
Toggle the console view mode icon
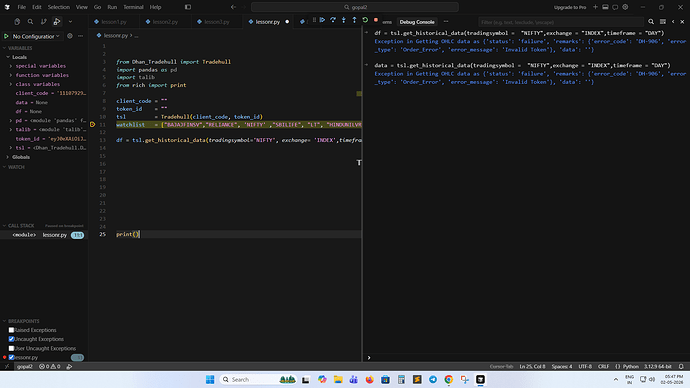point(663,22)
